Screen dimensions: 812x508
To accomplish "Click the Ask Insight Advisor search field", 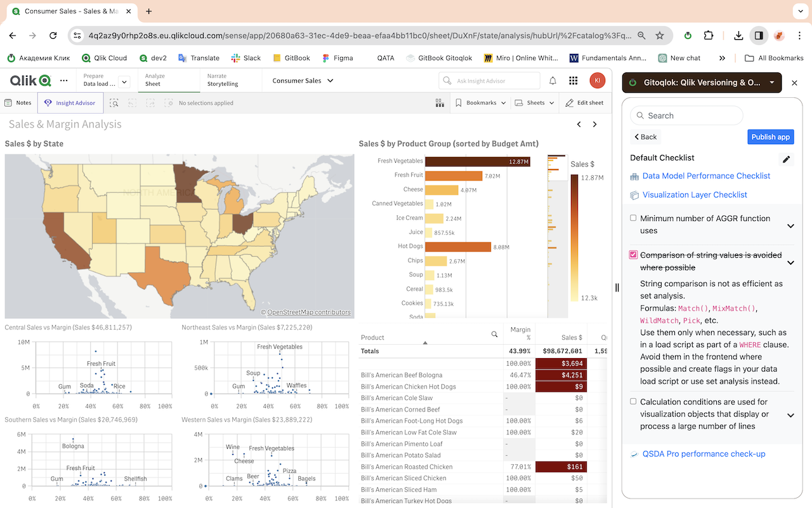I will (x=489, y=81).
